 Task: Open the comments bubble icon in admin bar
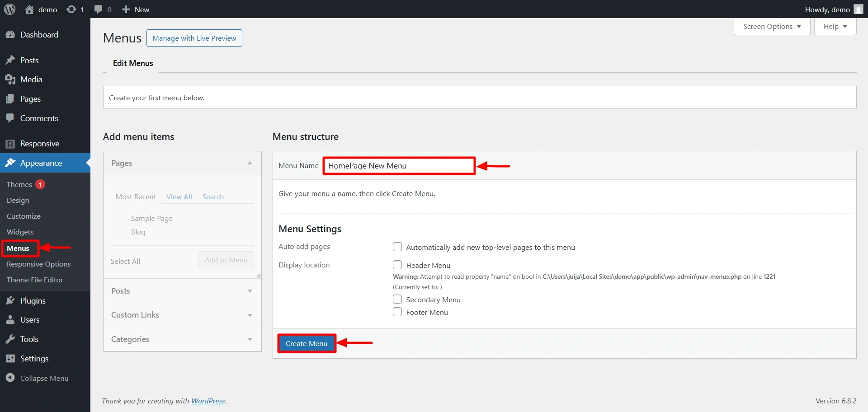(x=98, y=9)
